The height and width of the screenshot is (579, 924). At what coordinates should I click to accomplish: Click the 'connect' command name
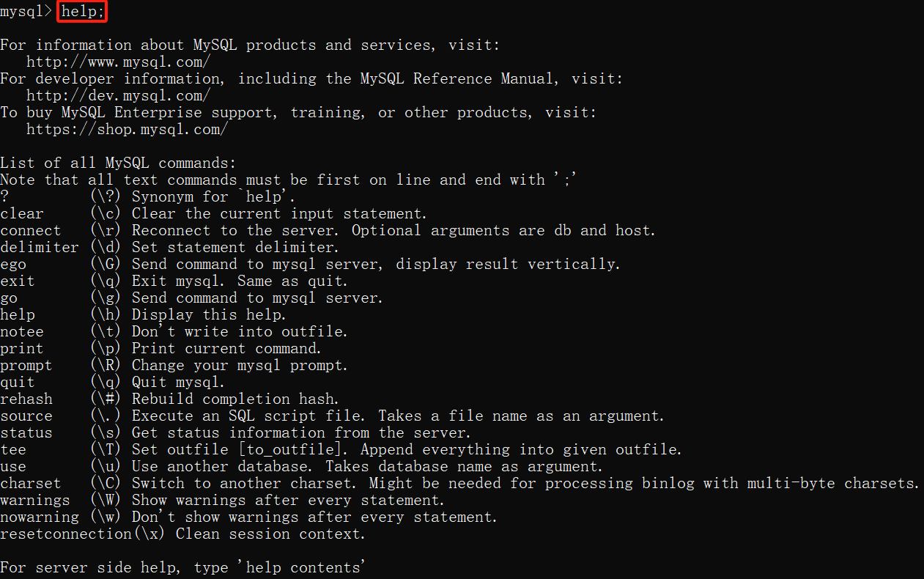(31, 230)
